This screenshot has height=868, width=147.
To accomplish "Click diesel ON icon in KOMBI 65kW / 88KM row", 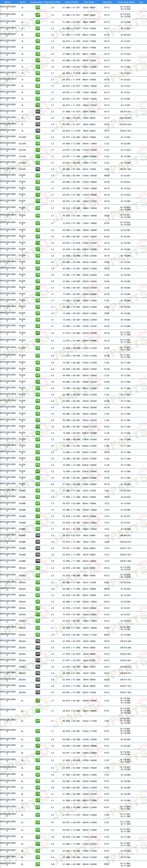I will point(38,555).
